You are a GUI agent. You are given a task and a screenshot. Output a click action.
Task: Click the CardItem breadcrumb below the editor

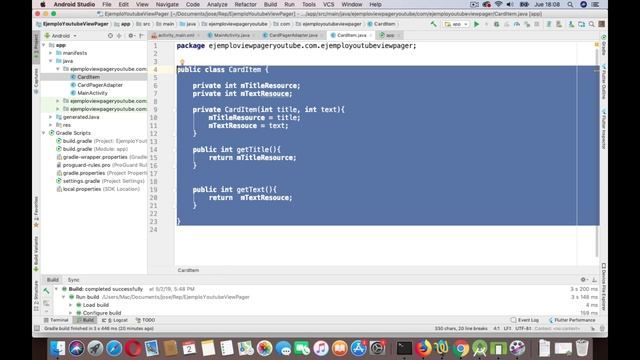[x=188, y=270]
